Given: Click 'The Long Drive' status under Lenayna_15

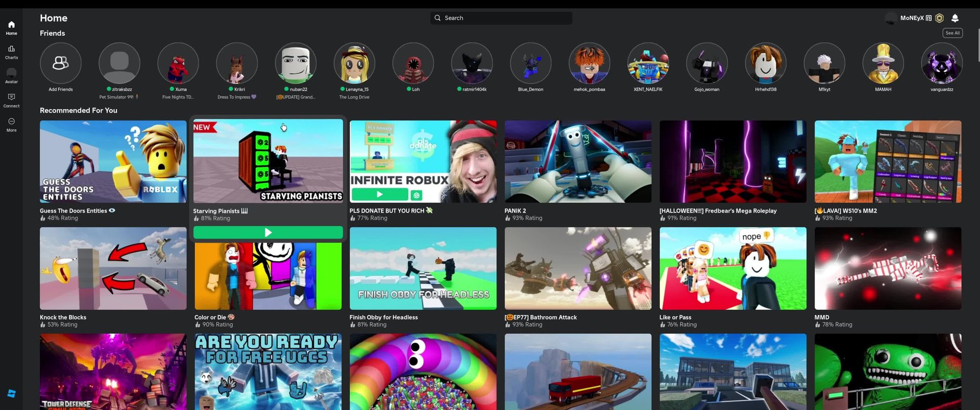Looking at the screenshot, I should click(x=354, y=97).
